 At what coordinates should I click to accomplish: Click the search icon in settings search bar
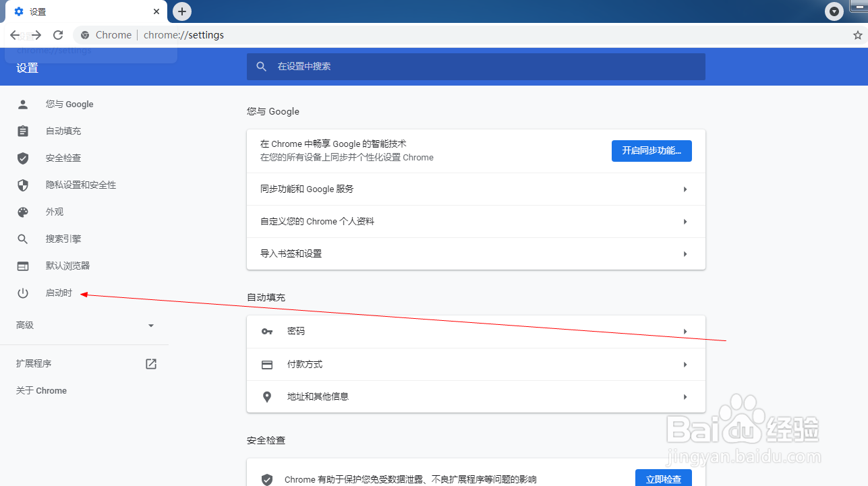point(262,67)
